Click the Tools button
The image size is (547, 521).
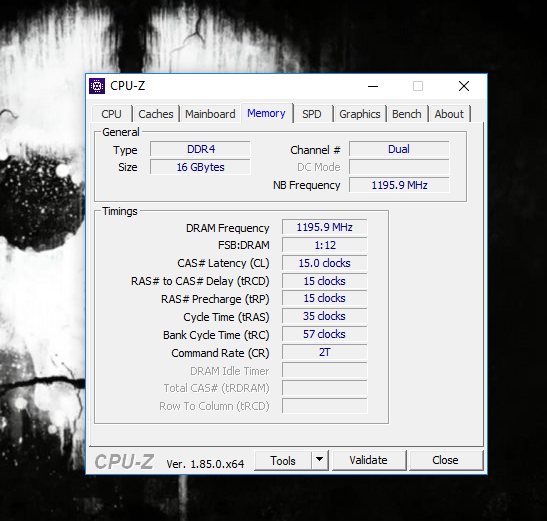283,461
